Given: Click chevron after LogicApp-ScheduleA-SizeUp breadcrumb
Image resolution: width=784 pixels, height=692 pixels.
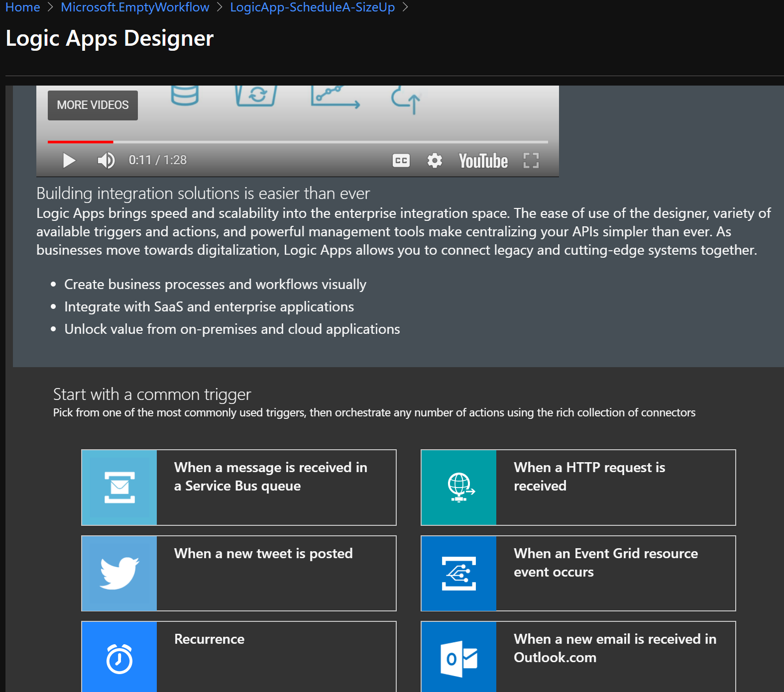Looking at the screenshot, I should click(405, 7).
